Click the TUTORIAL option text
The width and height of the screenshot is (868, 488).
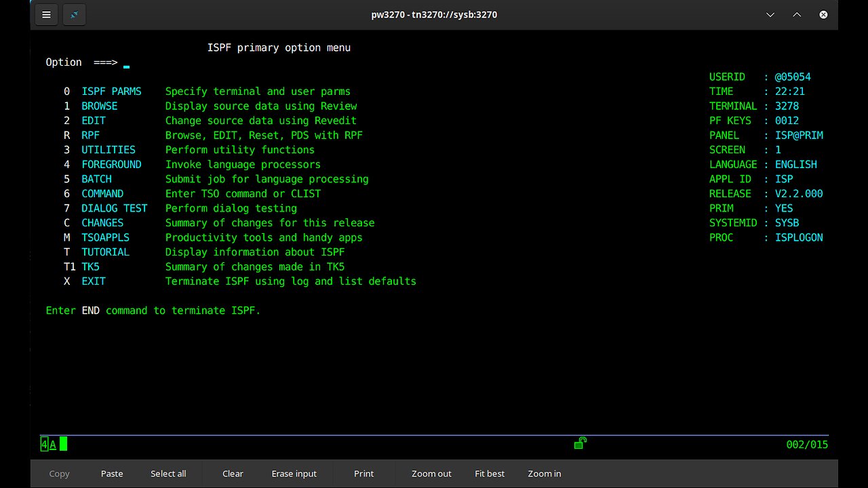coord(106,252)
